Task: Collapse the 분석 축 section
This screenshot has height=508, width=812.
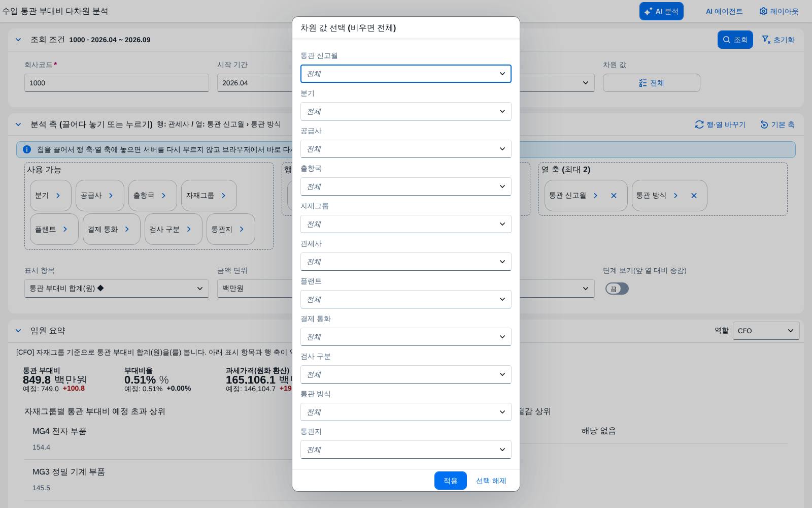Action: 18,124
